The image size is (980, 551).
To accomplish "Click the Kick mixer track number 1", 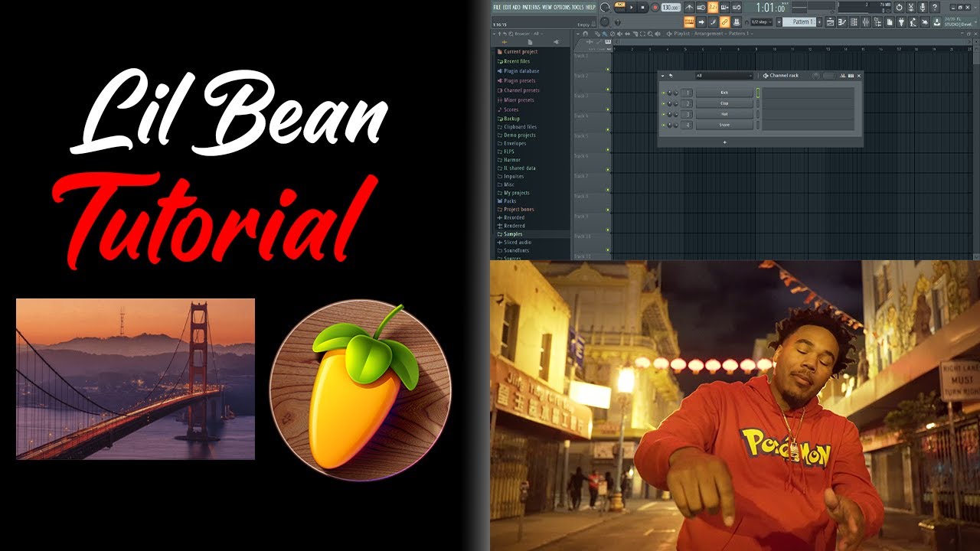I will click(687, 93).
